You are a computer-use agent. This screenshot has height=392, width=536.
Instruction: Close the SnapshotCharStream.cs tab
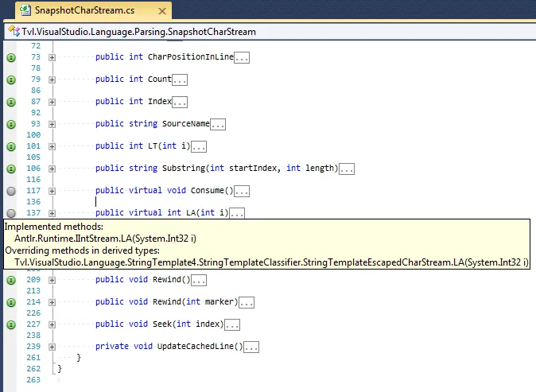162,11
